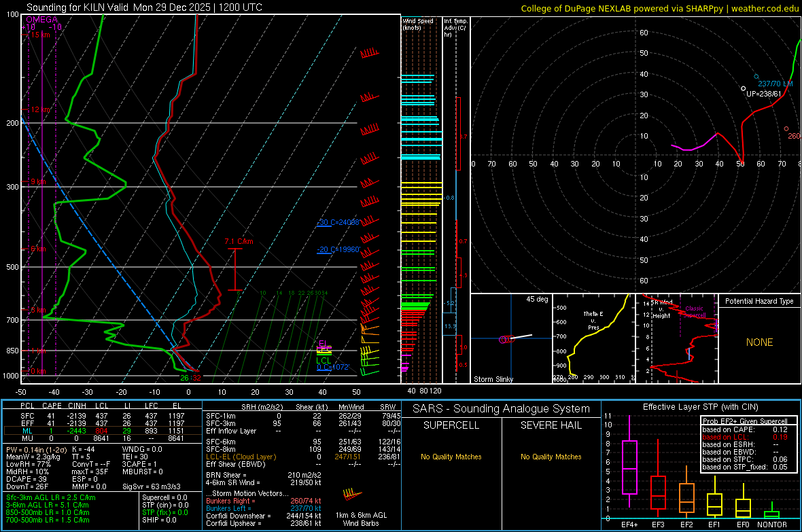
Task: Click the Eff Shear (EBWD) row label
Action: pos(236,464)
